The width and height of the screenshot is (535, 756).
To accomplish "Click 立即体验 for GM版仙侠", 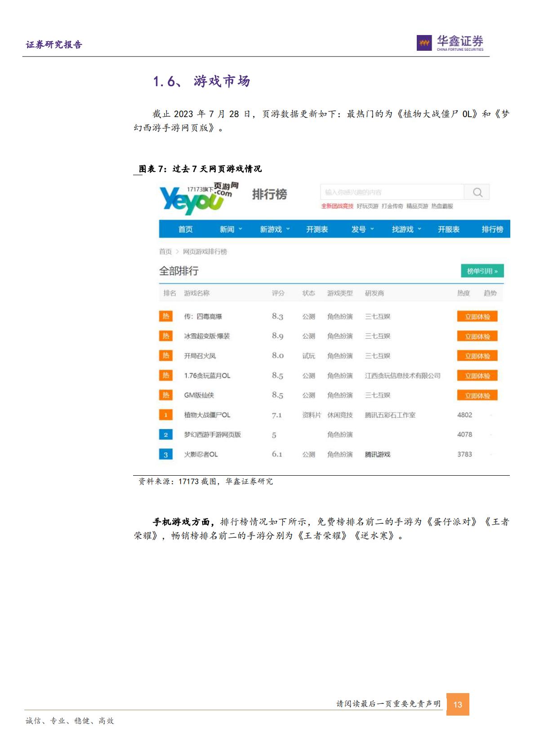I will click(x=477, y=396).
